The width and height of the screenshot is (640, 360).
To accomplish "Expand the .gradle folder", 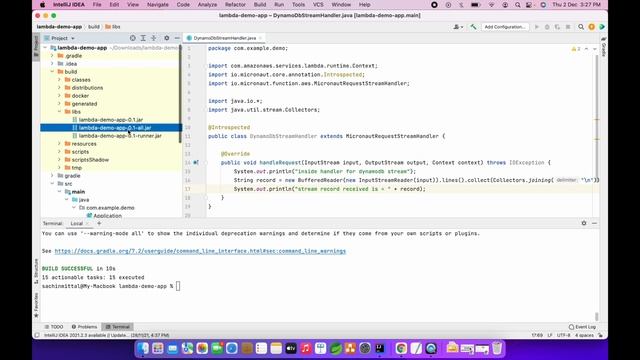I will (52, 56).
